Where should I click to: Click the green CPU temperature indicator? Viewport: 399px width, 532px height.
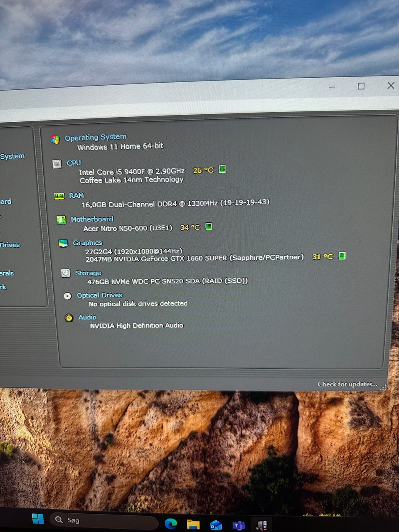tap(222, 169)
